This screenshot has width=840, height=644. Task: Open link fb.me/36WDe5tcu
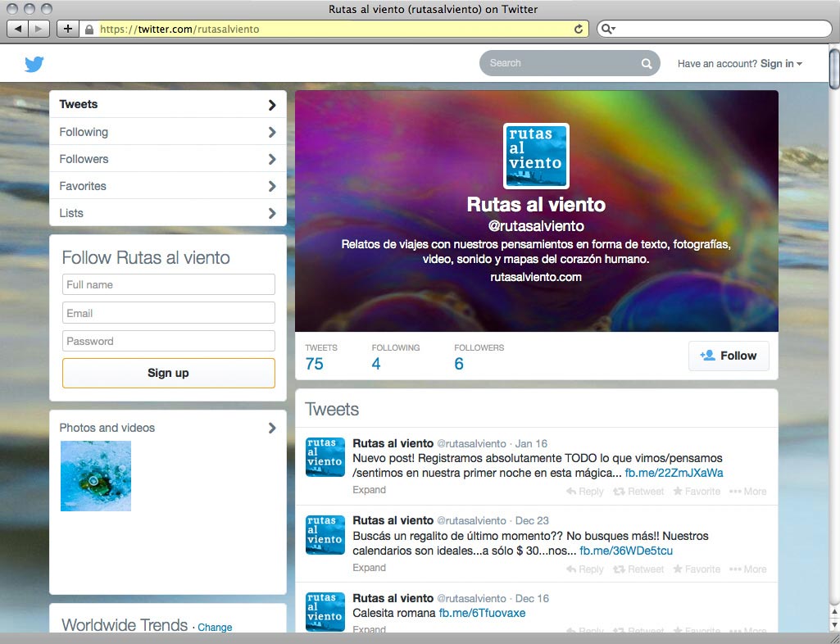[626, 551]
